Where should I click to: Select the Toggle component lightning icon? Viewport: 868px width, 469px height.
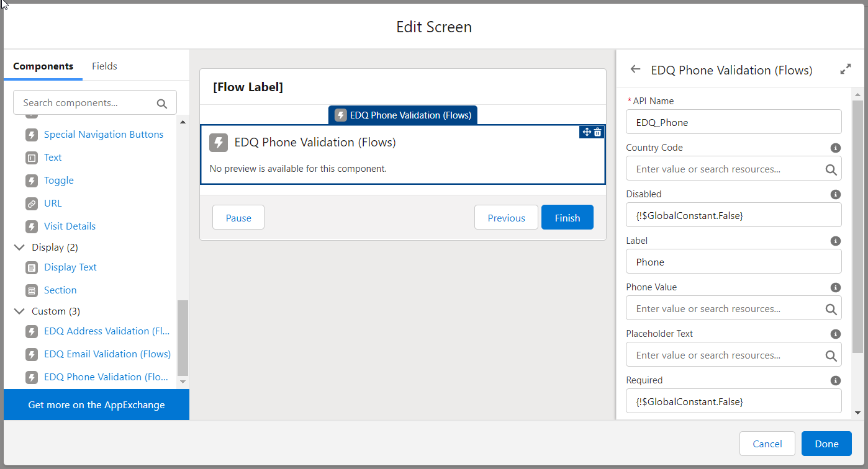32,181
